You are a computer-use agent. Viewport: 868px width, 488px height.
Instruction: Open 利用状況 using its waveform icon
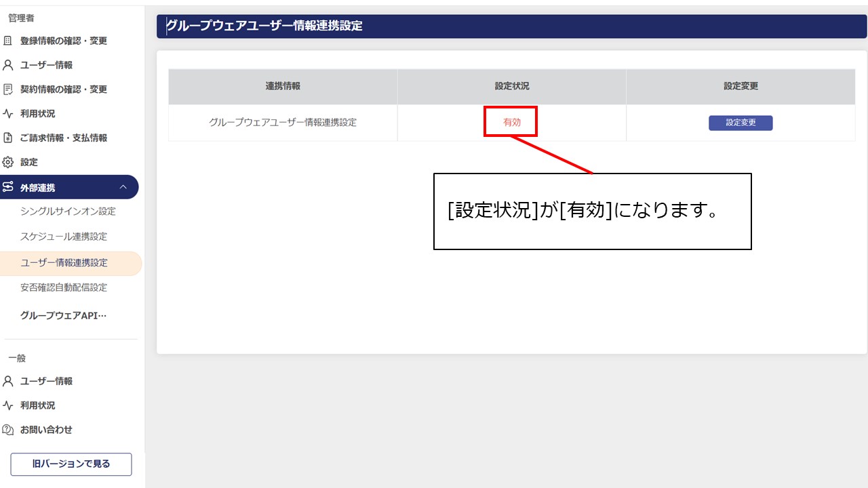(12, 113)
